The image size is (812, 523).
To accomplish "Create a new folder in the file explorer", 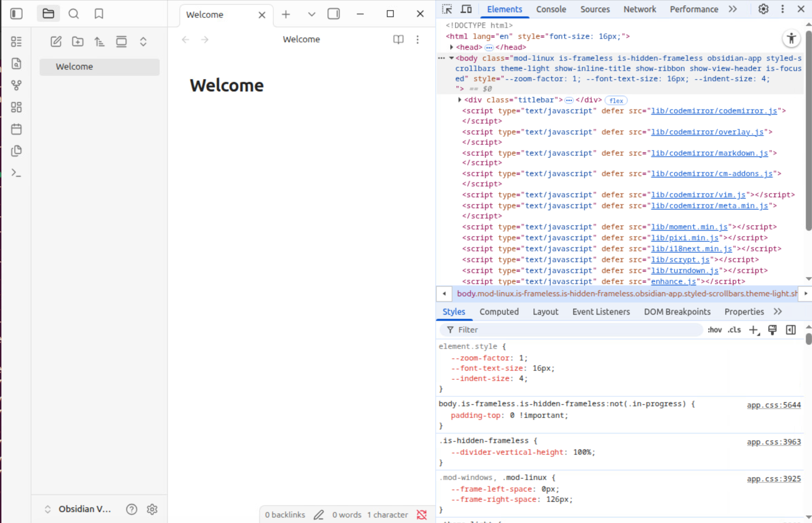I will tap(78, 42).
